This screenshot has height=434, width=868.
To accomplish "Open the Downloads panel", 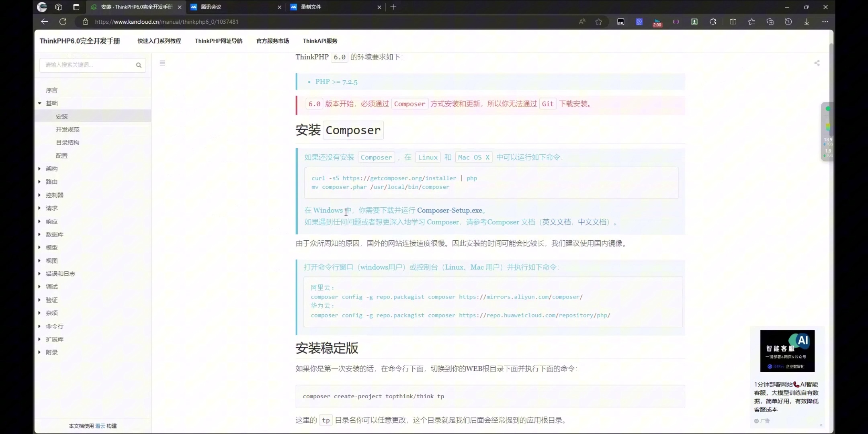I will pyautogui.click(x=806, y=22).
